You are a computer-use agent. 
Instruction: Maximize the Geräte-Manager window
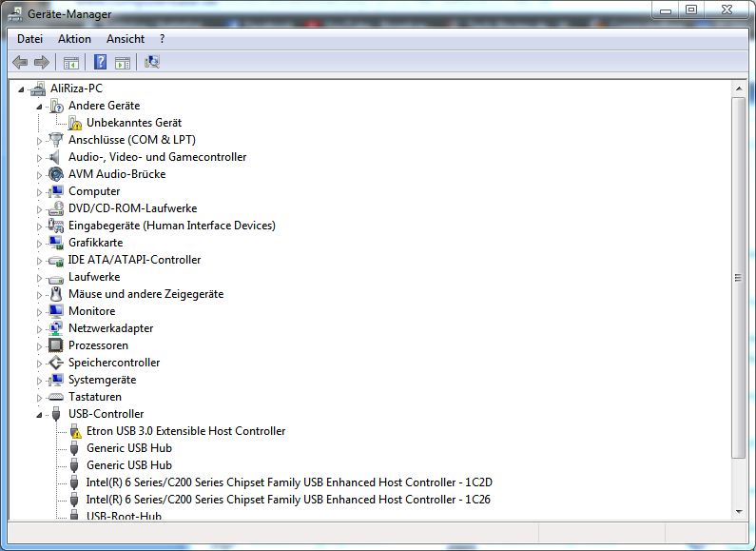(x=691, y=10)
